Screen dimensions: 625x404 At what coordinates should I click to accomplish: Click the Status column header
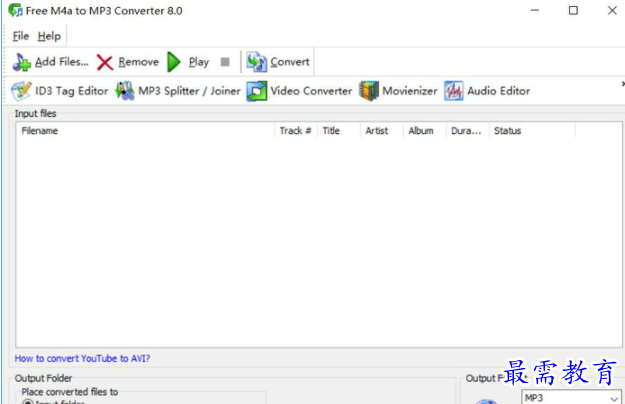tap(533, 131)
